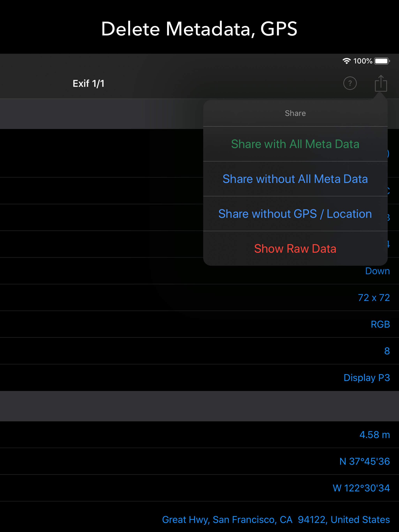Tap the battery status icon
Image resolution: width=399 pixels, height=532 pixels.
(382, 61)
